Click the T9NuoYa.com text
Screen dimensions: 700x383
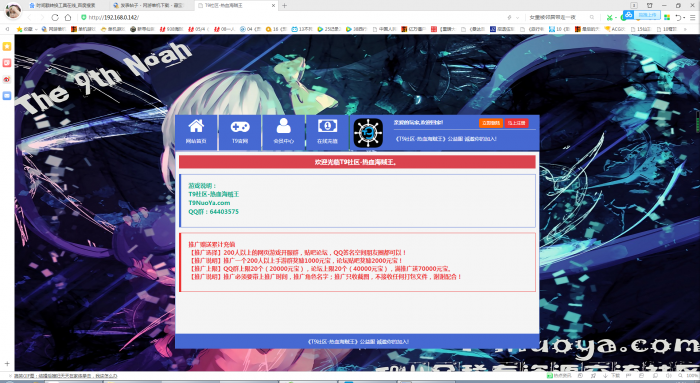coord(209,203)
